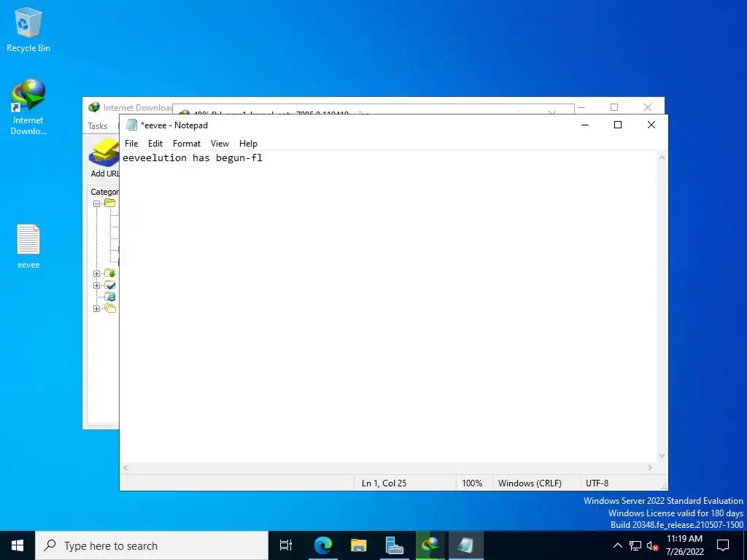Click into the Notepad text area

coord(388,305)
